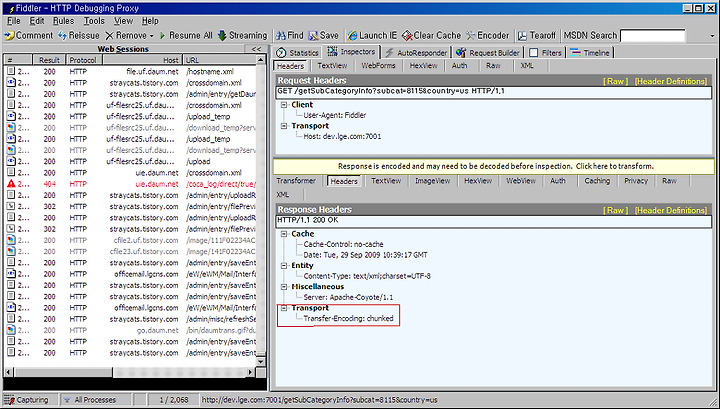The image size is (720, 409).
Task: Click Request Headers [Raw] link
Action: pyautogui.click(x=615, y=81)
